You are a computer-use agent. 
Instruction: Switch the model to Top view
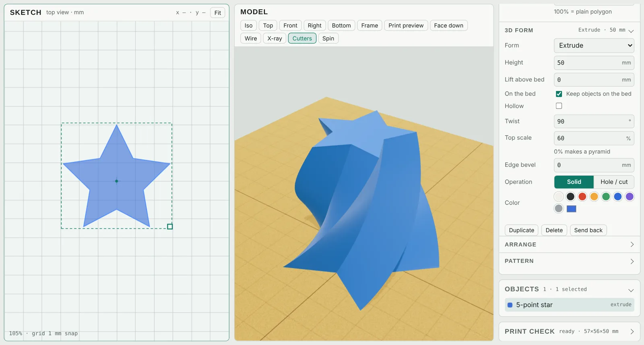pyautogui.click(x=268, y=25)
